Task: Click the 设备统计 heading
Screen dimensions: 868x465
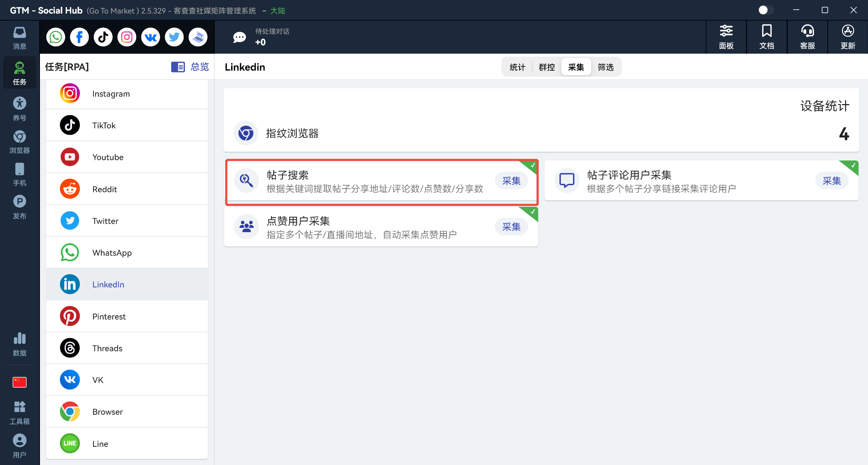Action: click(x=825, y=106)
